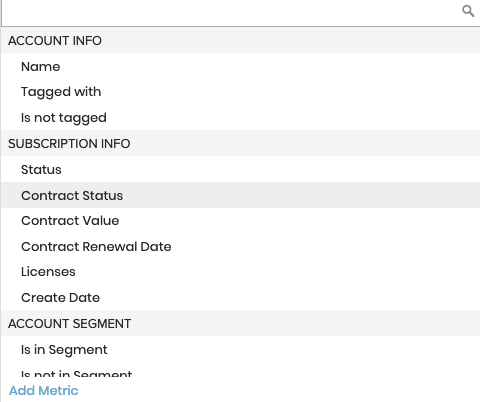Click the ACCOUNT SEGMENT group header
This screenshot has width=480, height=402.
241,324
